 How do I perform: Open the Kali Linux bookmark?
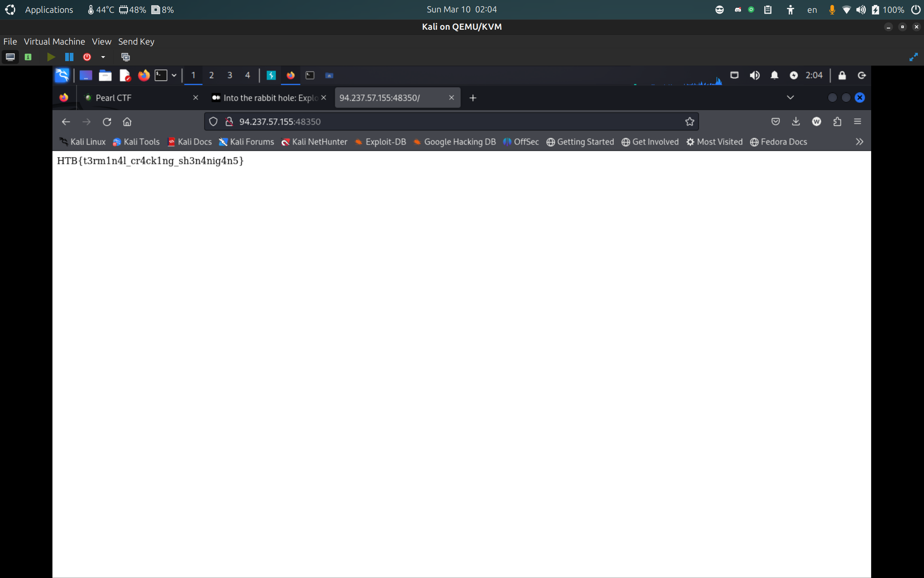tap(82, 142)
